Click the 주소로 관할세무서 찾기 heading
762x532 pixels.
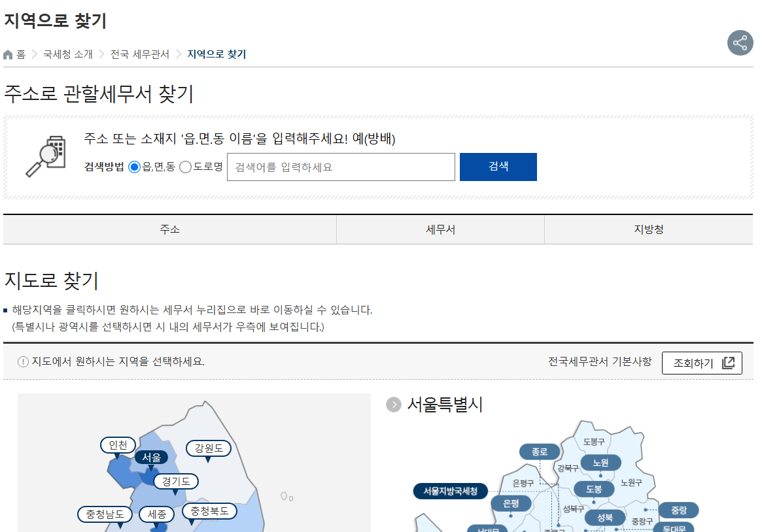[x=99, y=93]
